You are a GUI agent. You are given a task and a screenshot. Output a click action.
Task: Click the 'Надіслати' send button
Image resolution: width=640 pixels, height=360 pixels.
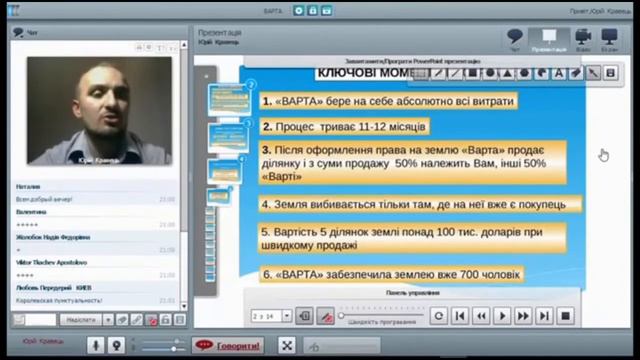81,320
